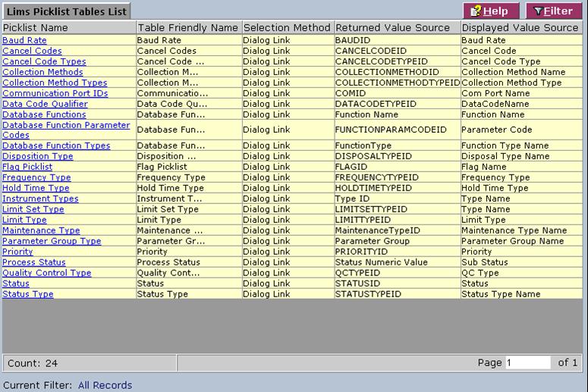
Task: Open the Database Functions link
Action: coord(44,114)
